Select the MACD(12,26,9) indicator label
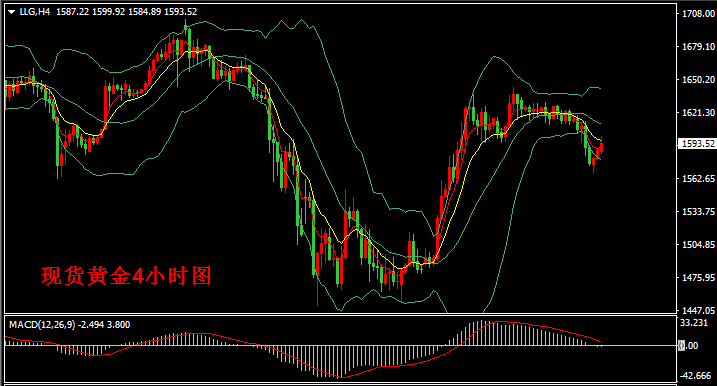This screenshot has height=386, width=717. [42, 325]
